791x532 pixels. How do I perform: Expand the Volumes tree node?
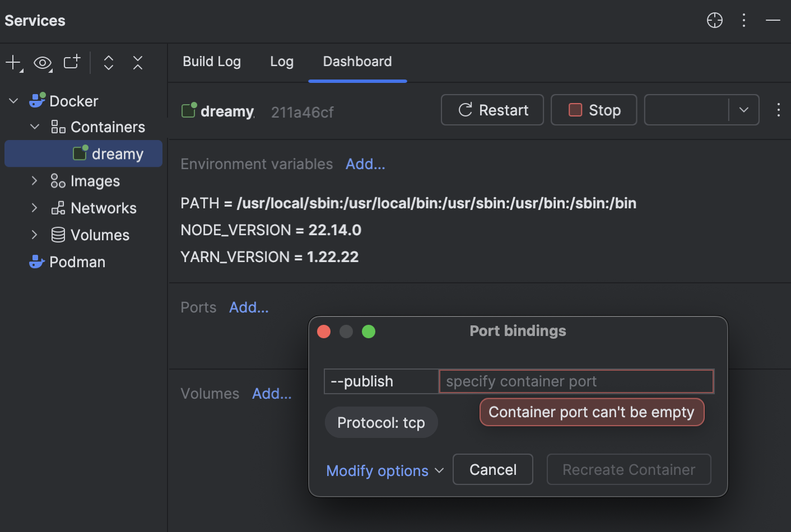34,235
